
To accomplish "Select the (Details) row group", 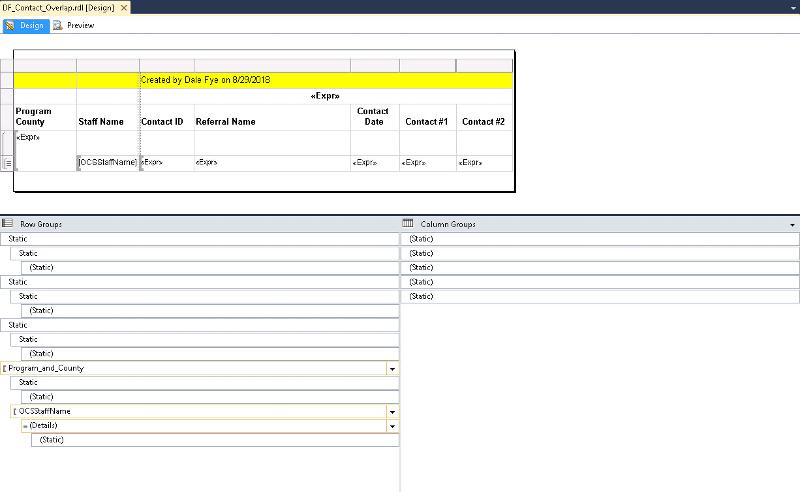I will [x=204, y=426].
